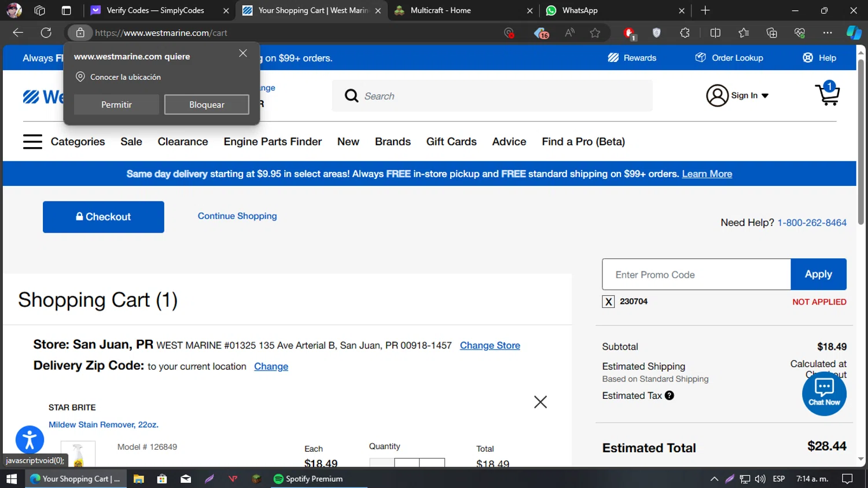This screenshot has width=868, height=488.
Task: Open Windows Start button
Action: click(x=12, y=479)
